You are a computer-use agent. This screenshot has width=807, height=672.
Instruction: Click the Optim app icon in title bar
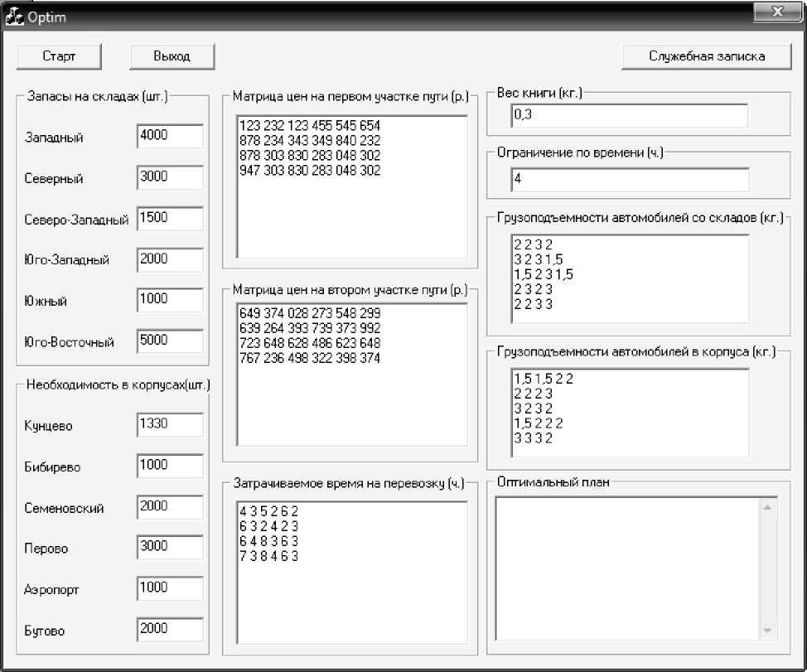13,17
